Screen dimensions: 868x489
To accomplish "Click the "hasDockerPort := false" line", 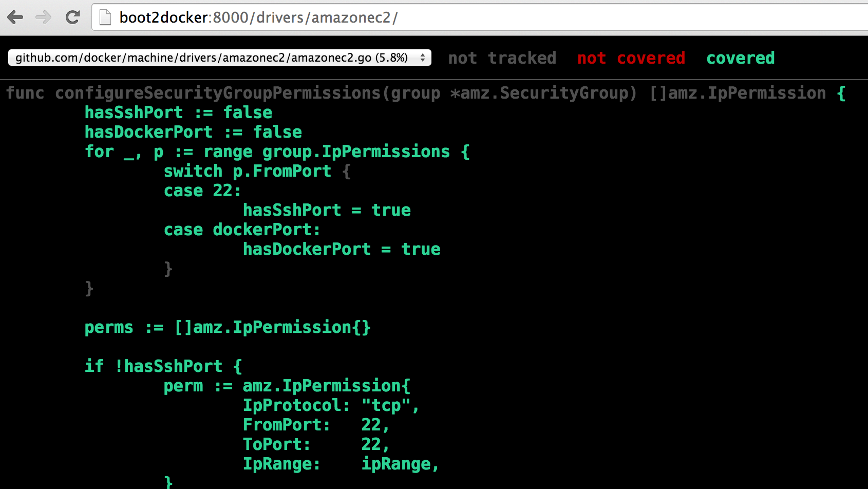I will [x=193, y=132].
